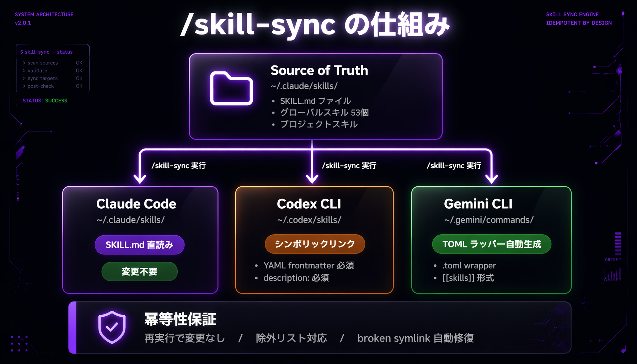Image resolution: width=637 pixels, height=364 pixels.
Task: Click /skill-sync 実行 label above Claude Code
Action: pyautogui.click(x=179, y=166)
